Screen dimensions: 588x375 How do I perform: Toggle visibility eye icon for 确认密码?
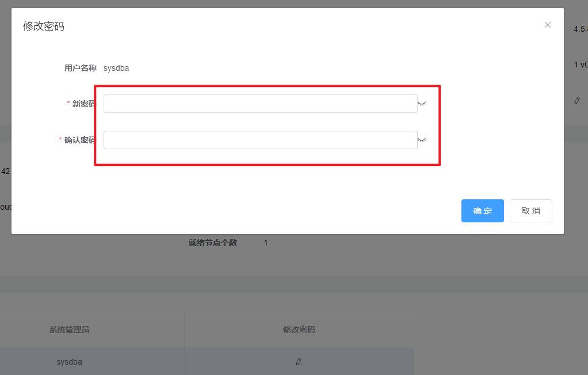point(422,140)
